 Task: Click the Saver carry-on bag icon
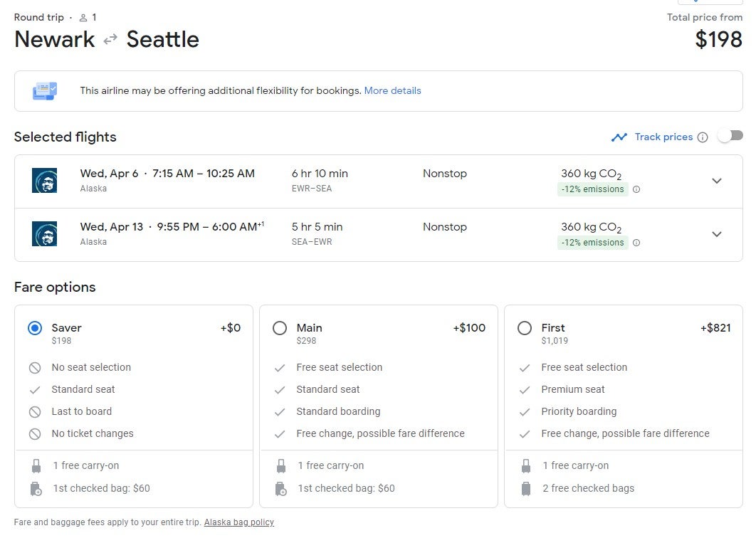tap(36, 465)
